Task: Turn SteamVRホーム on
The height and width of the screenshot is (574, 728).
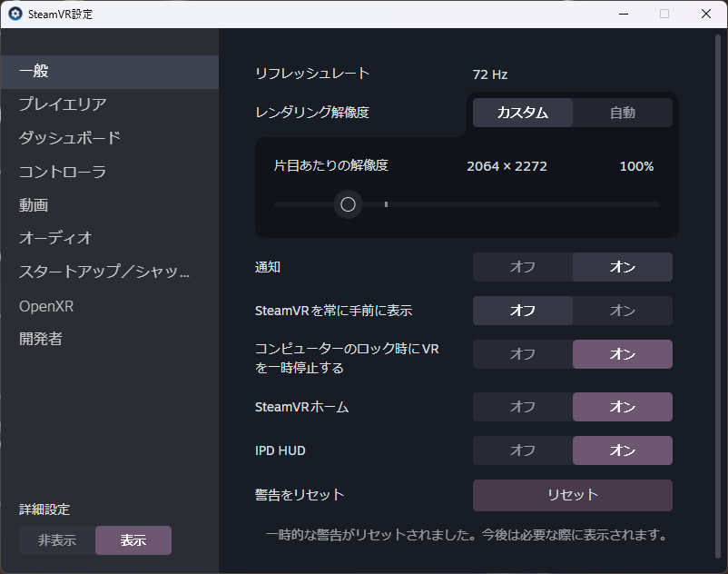Action: [x=623, y=407]
